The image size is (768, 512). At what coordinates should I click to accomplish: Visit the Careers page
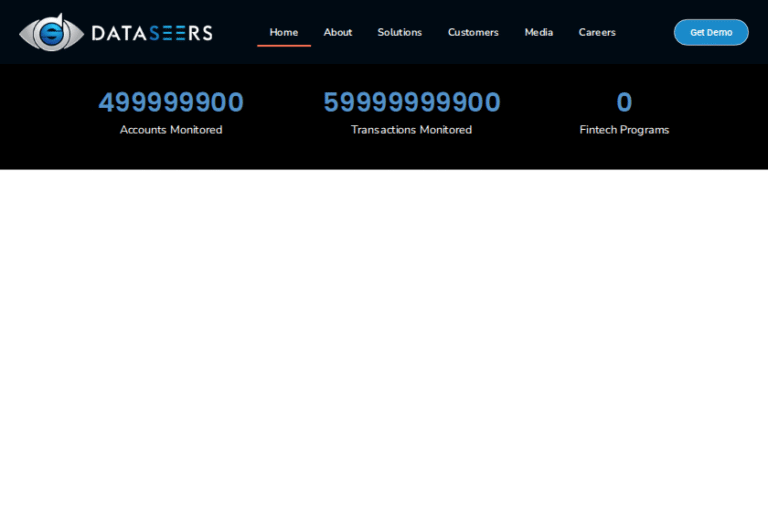[x=597, y=32]
